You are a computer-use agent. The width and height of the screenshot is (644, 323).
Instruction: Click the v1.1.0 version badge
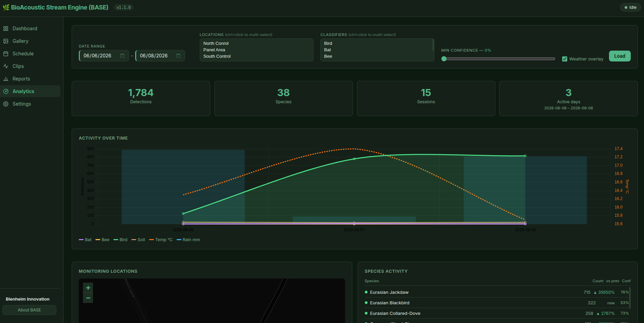[x=124, y=7]
